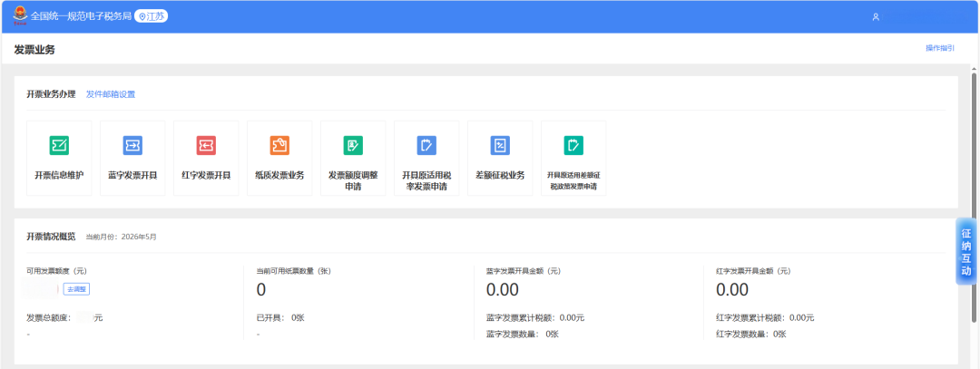The width and height of the screenshot is (980, 369).
Task: Click 差额征税业务 label
Action: (x=500, y=176)
